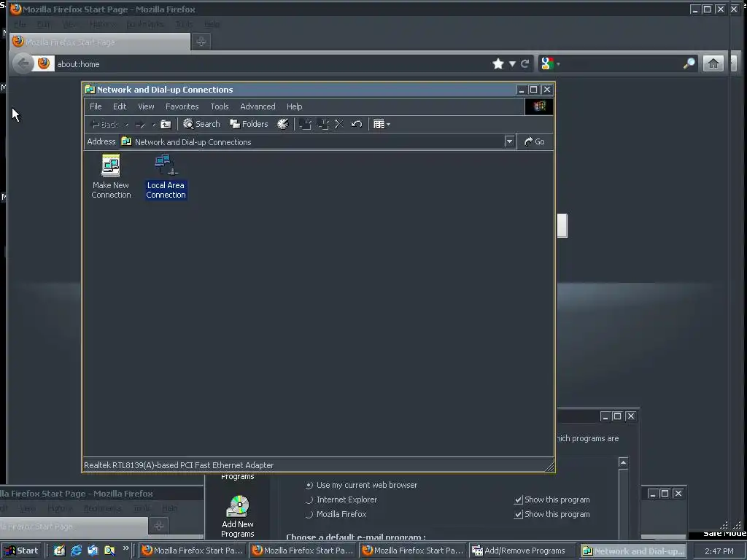
Task: Open the View menu in Network Connections
Action: pyautogui.click(x=146, y=106)
